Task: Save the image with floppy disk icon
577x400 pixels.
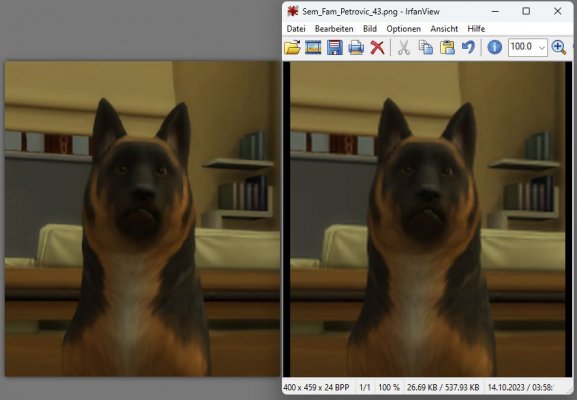Action: pyautogui.click(x=334, y=47)
